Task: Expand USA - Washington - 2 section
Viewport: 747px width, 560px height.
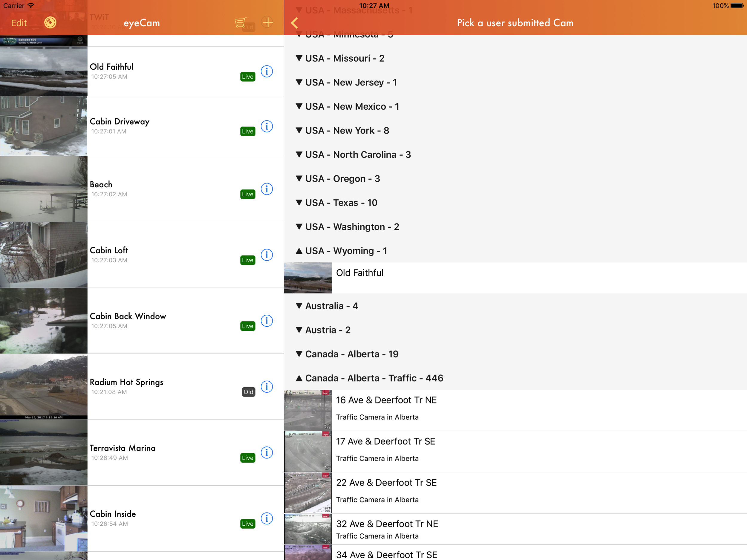Action: coord(515,227)
